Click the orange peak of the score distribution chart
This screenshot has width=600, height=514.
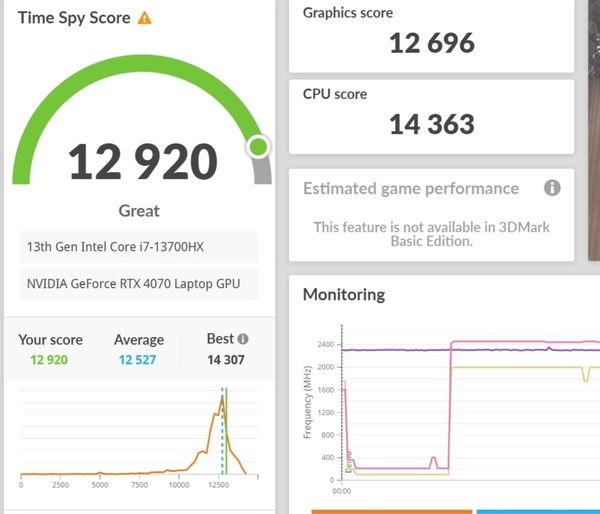(x=222, y=399)
